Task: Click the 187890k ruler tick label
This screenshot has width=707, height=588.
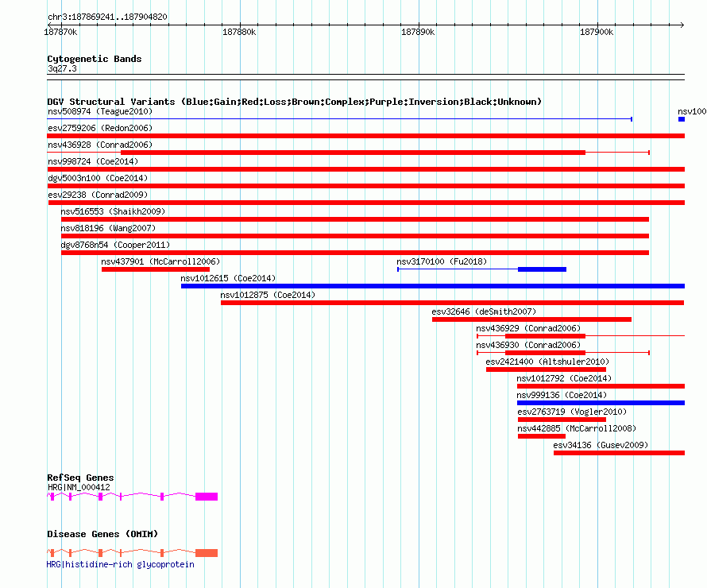Action: [418, 32]
